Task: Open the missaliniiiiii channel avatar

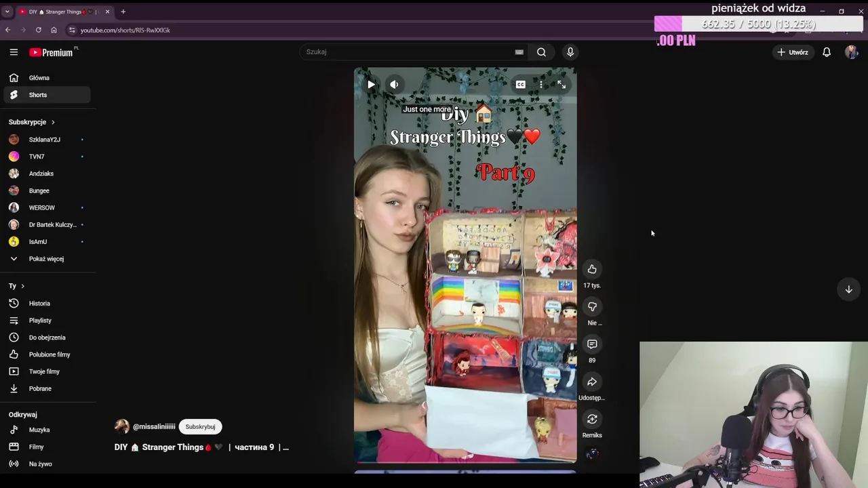Action: (x=122, y=426)
